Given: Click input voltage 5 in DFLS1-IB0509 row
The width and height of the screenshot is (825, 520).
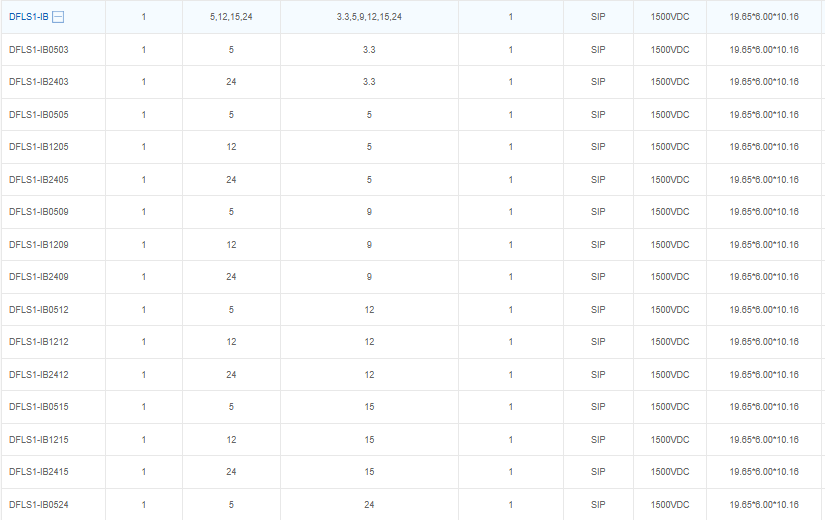Looking at the screenshot, I should point(231,212).
